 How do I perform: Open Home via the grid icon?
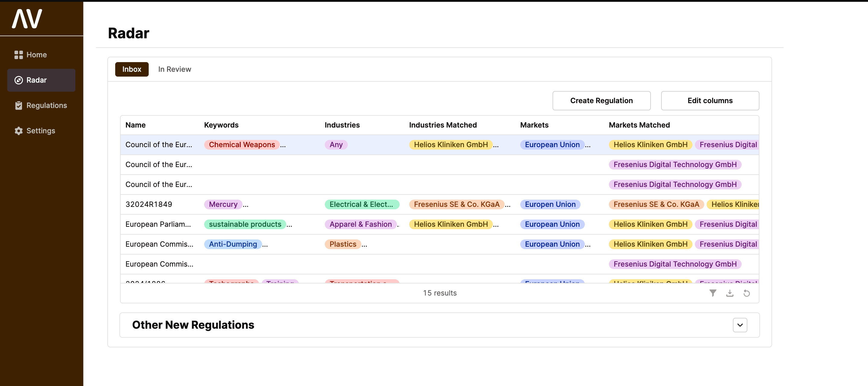[x=18, y=55]
